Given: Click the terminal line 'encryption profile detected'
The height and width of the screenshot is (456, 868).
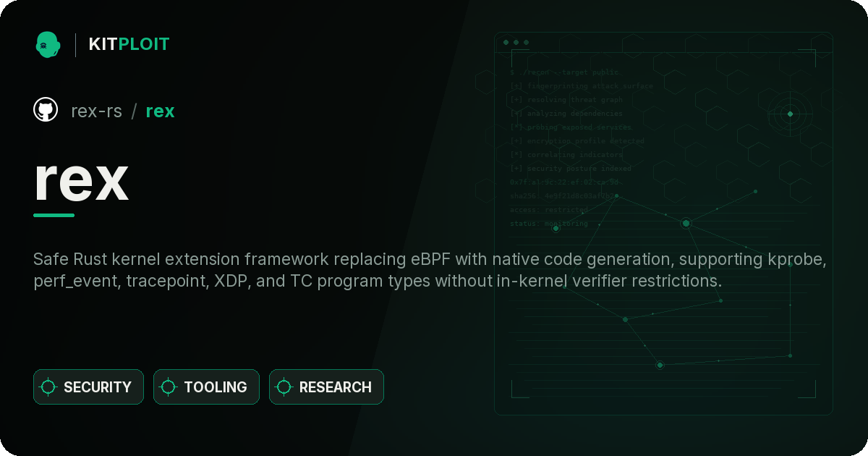Looking at the screenshot, I should coord(577,141).
